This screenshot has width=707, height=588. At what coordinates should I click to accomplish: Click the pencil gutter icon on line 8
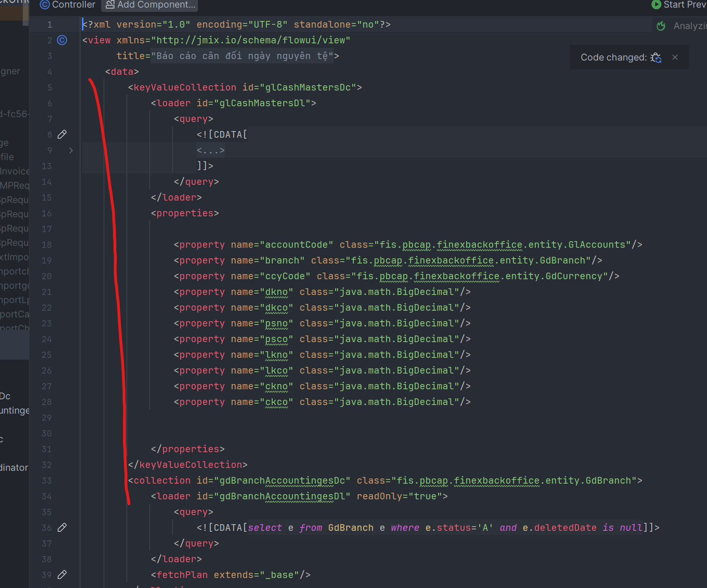coord(62,134)
